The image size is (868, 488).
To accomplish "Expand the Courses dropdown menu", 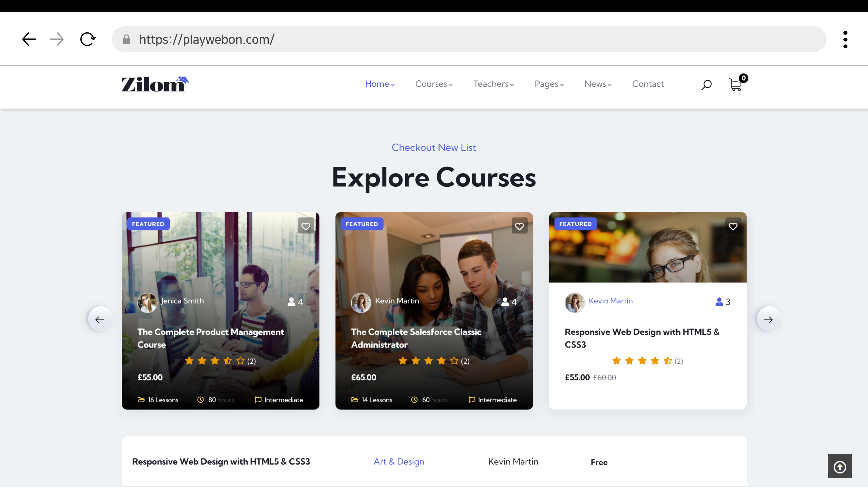I will coord(433,84).
